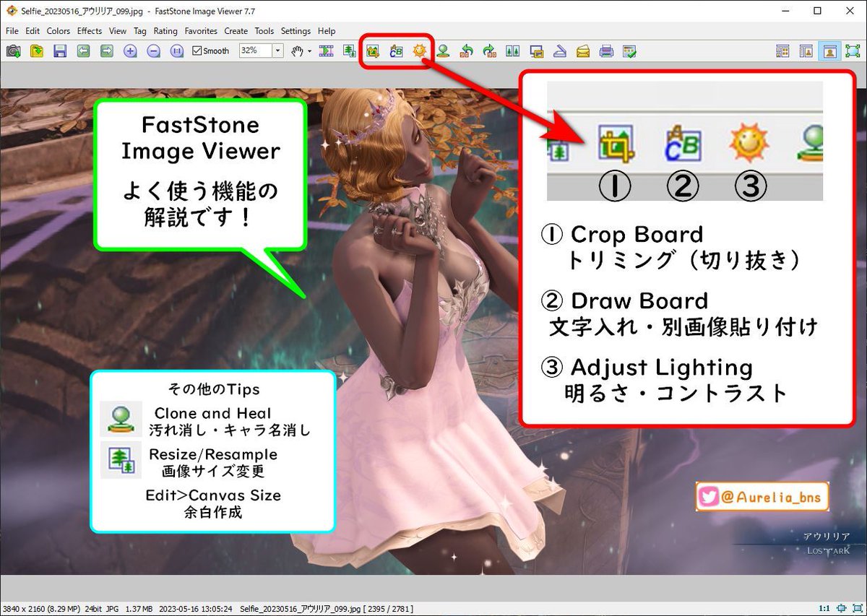Image resolution: width=867 pixels, height=616 pixels.
Task: Open the View menu
Action: pos(118,31)
